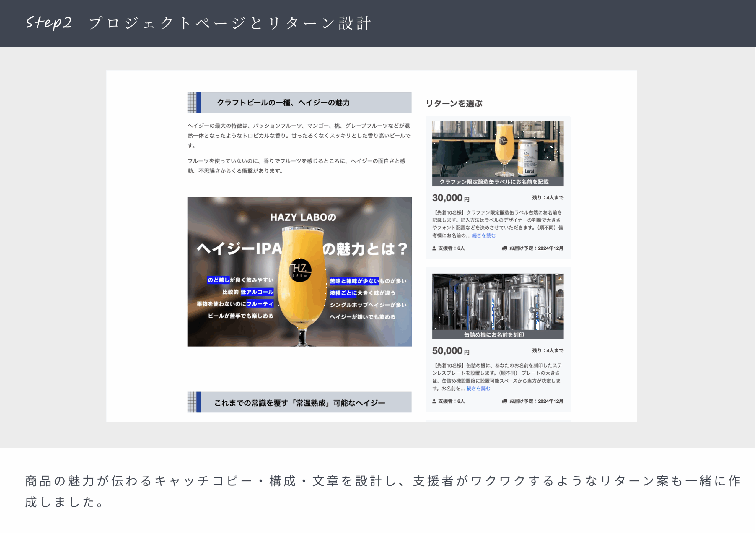Click 支援者：6人 in 30,000円 card
The height and width of the screenshot is (533, 756).
451,248
